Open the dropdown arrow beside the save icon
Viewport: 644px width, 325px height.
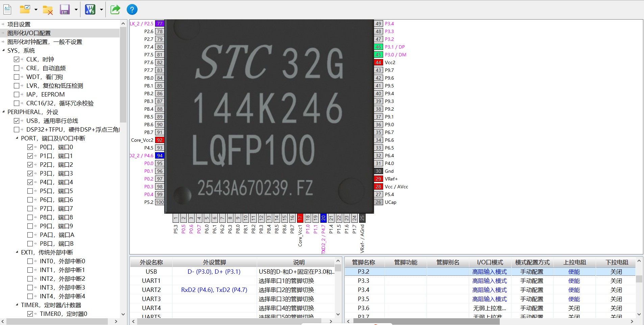tap(76, 10)
